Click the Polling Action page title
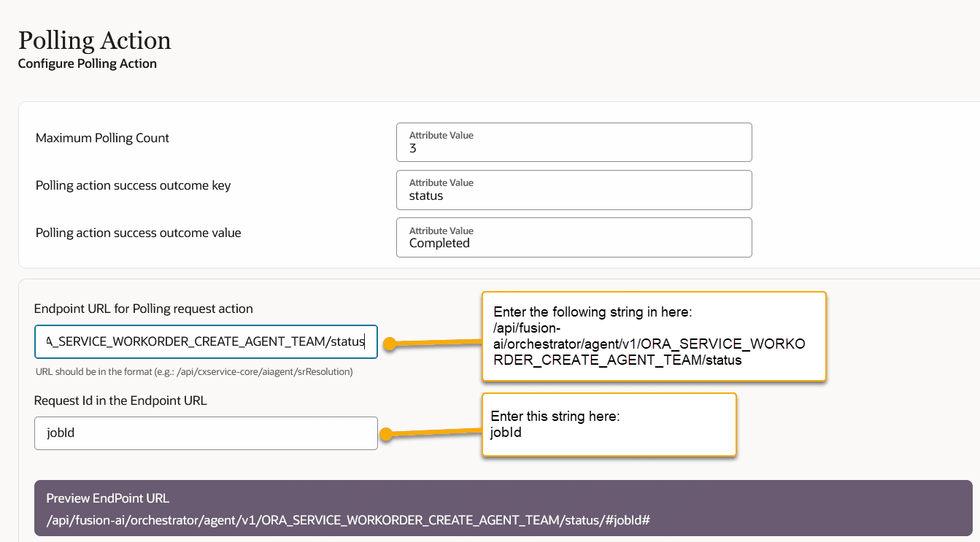The width and height of the screenshot is (980, 542). coord(94,41)
